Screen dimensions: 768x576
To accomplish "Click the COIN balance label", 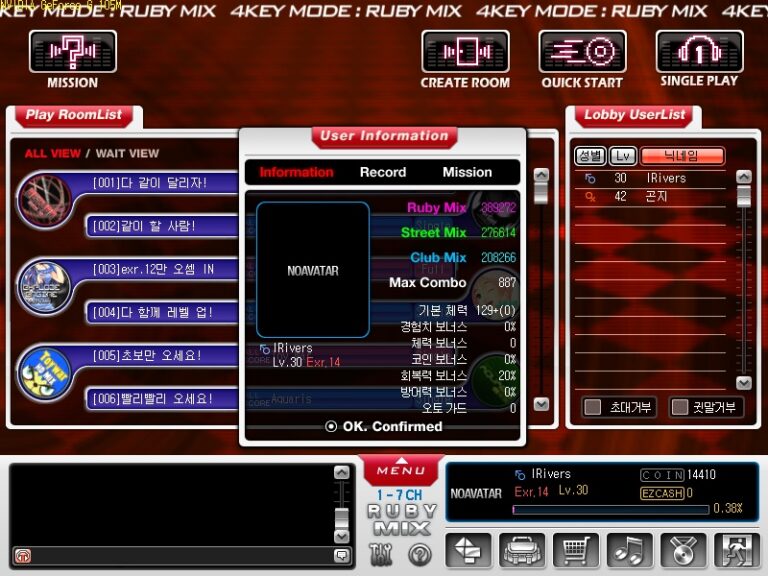I will [662, 475].
